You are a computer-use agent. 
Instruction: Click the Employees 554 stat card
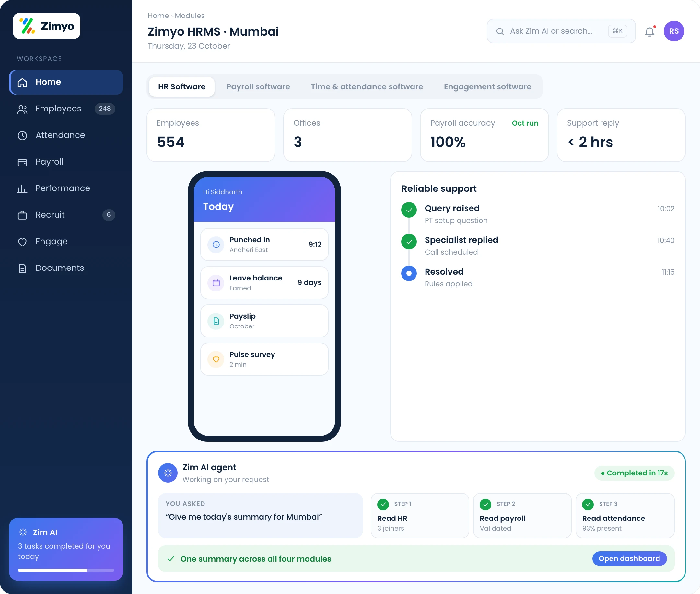click(211, 135)
